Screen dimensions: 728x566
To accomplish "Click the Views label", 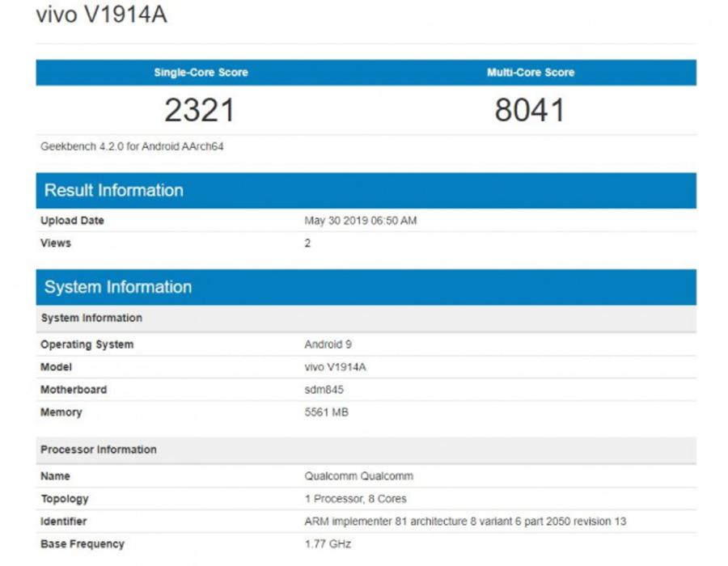I will pos(56,243).
